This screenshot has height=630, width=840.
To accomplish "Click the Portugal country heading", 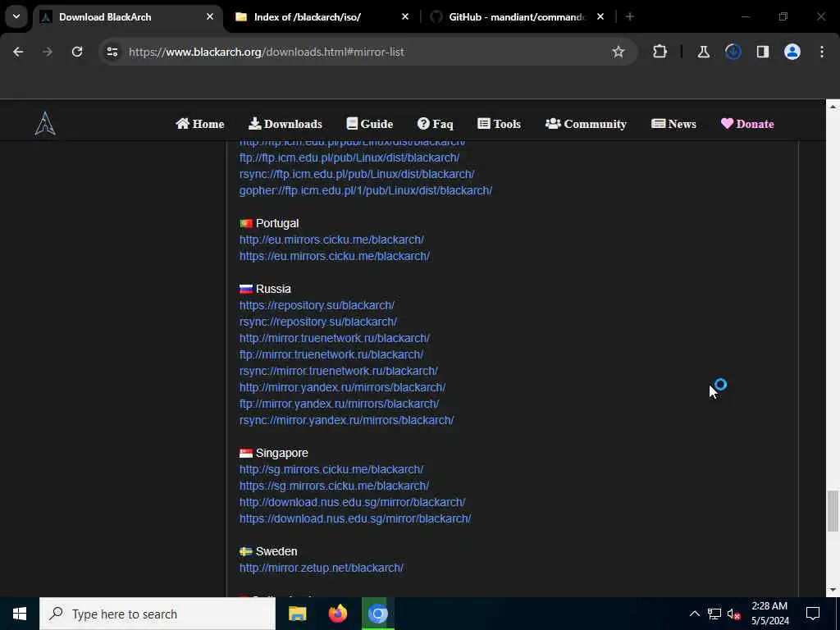I will click(x=277, y=223).
